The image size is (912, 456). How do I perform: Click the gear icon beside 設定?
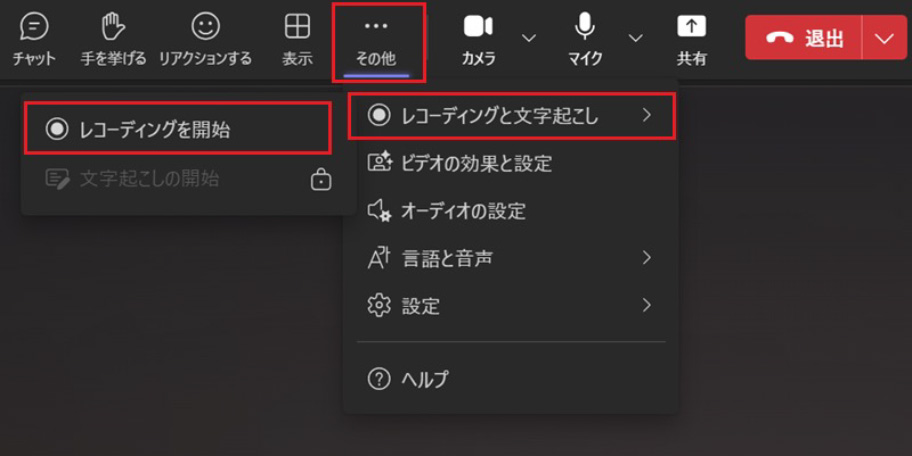pyautogui.click(x=379, y=305)
